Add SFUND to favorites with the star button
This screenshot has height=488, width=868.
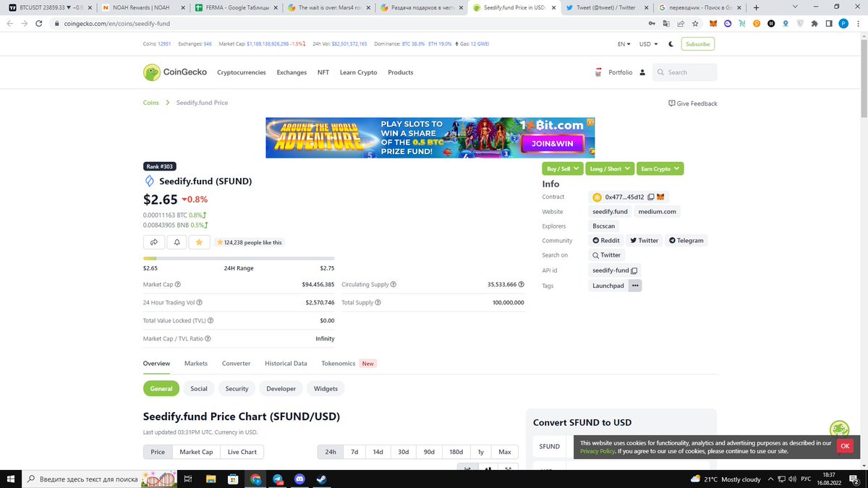pyautogui.click(x=199, y=242)
